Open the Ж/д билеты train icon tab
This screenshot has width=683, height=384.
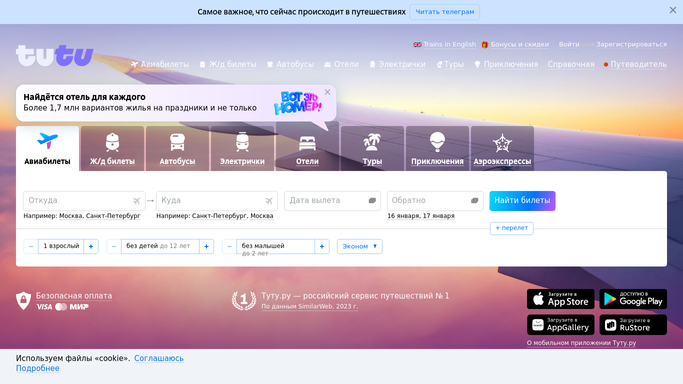point(112,148)
